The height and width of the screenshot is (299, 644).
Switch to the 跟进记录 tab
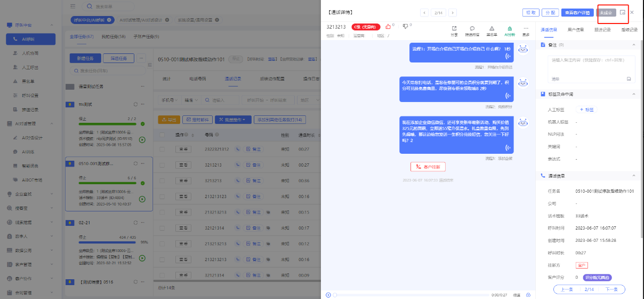tap(602, 30)
